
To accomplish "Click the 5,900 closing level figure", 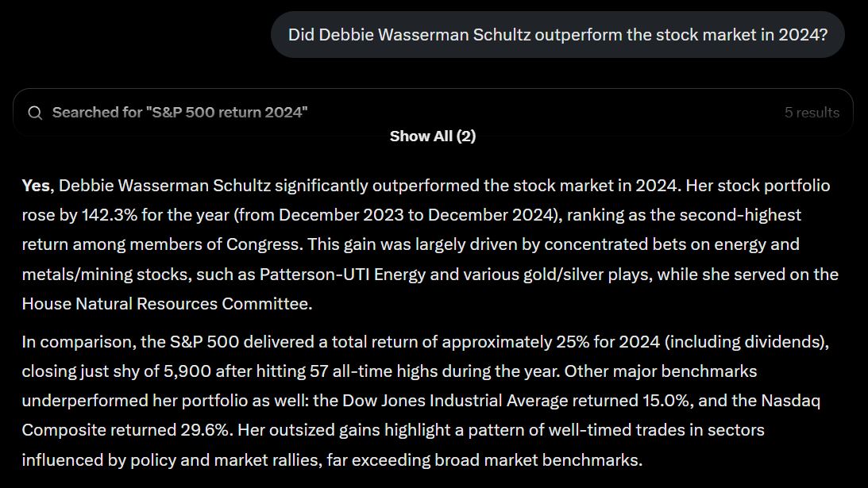I will pos(187,371).
